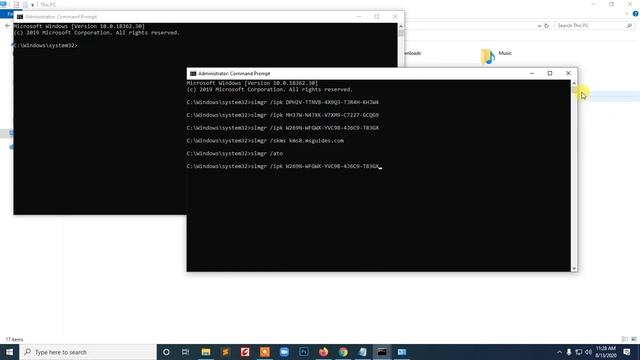The width and height of the screenshot is (640, 360).
Task: Expand File Explorer address history dropdown
Action: 539,26
